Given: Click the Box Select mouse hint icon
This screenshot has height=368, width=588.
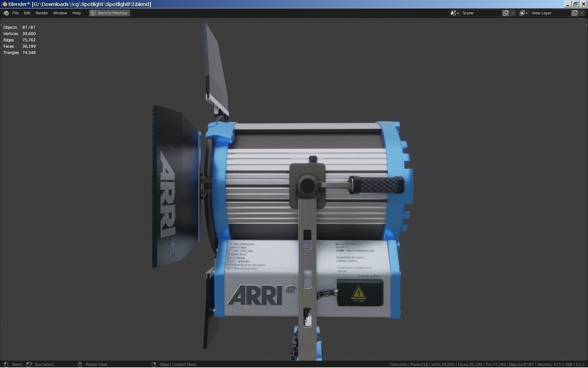Looking at the screenshot, I should coord(29,364).
